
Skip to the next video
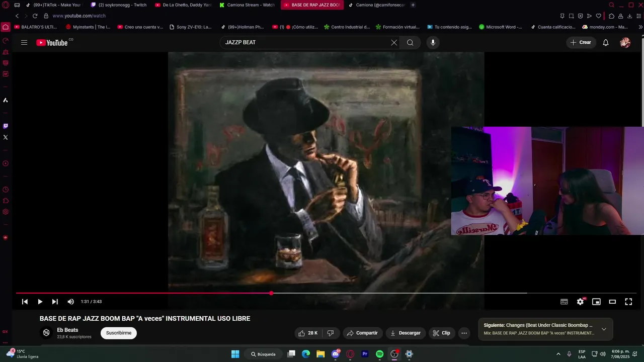pyautogui.click(x=55, y=302)
